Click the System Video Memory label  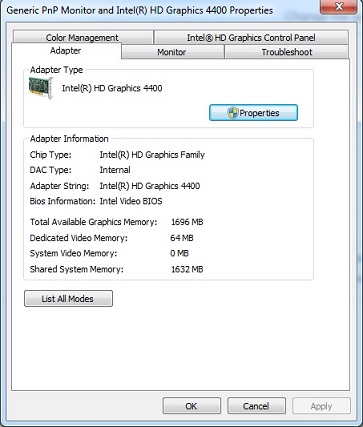pyautogui.click(x=73, y=253)
